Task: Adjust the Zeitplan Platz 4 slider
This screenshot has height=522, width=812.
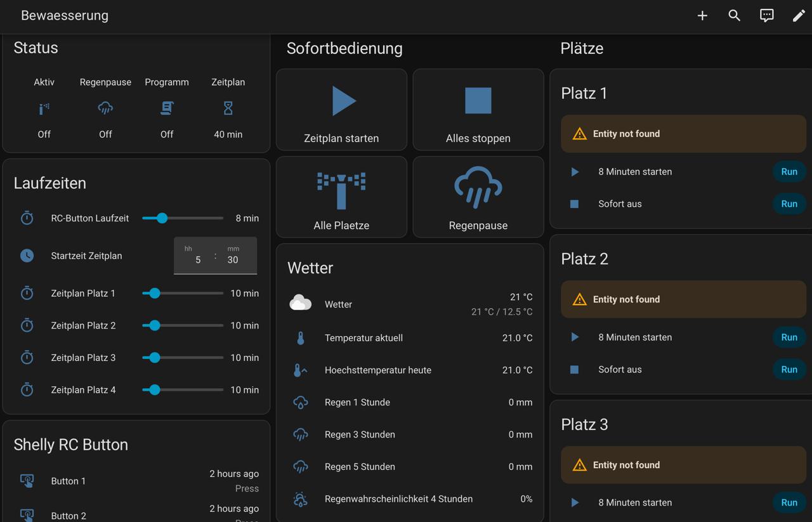Action: [183, 389]
